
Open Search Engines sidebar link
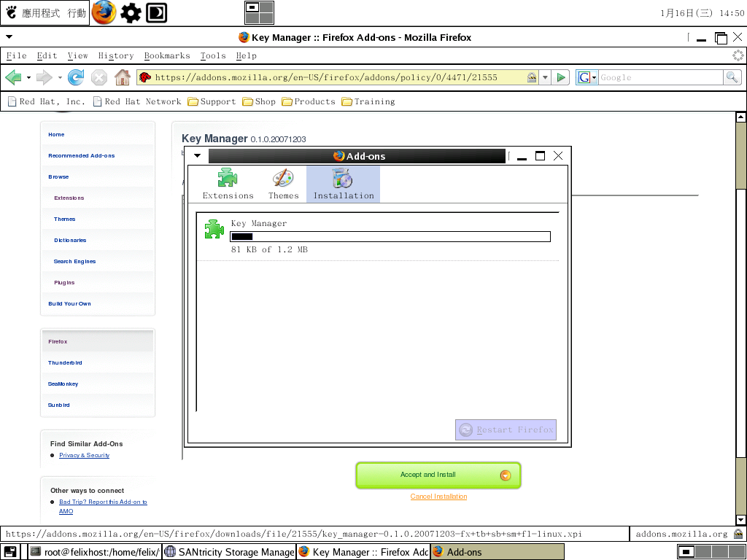tap(75, 262)
